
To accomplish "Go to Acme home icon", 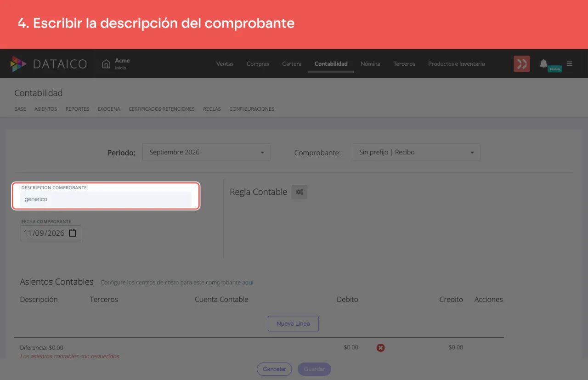I will (x=106, y=64).
